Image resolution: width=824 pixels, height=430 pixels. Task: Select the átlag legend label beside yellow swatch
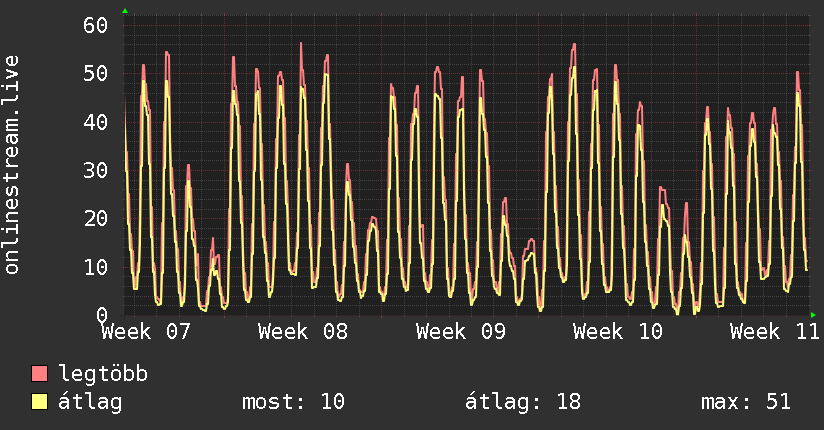tap(90, 403)
